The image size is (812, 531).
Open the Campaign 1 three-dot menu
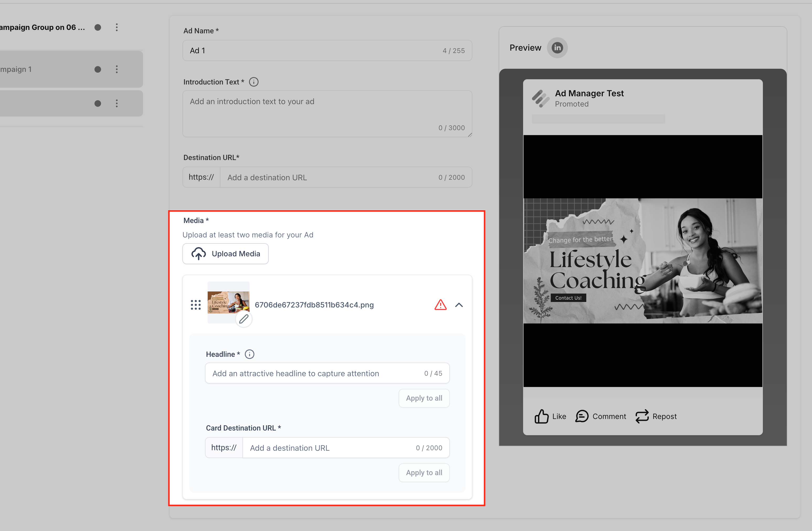coord(117,69)
